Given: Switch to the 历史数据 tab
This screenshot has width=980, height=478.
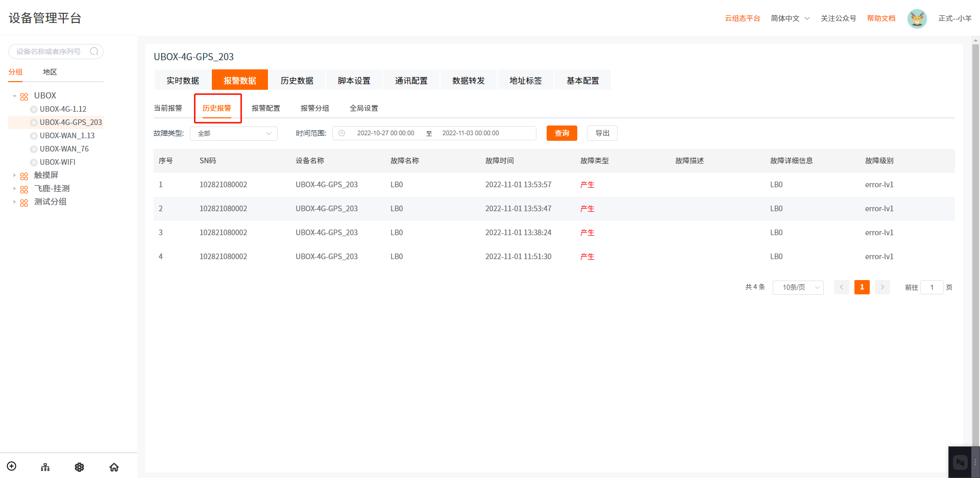Looking at the screenshot, I should click(x=297, y=80).
